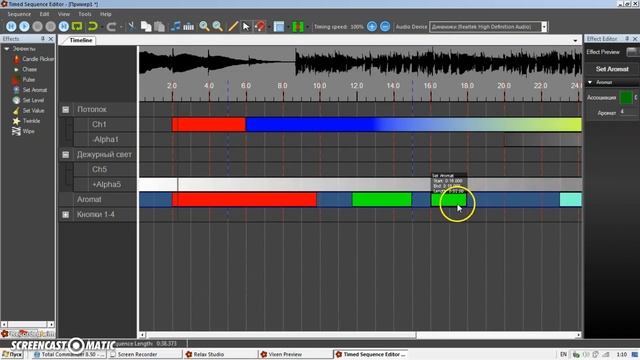Image resolution: width=640 pixels, height=360 pixels.
Task: Click the green-red alignment icon
Action: (298, 27)
